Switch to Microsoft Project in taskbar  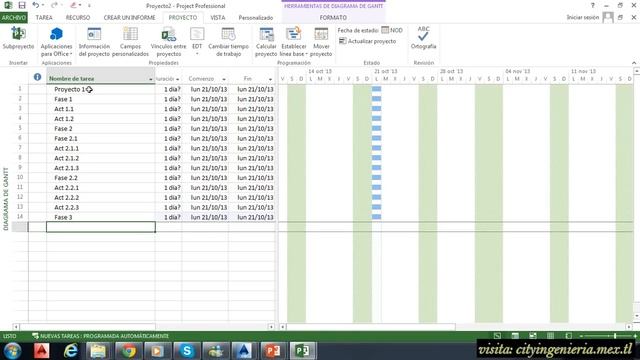pyautogui.click(x=302, y=351)
